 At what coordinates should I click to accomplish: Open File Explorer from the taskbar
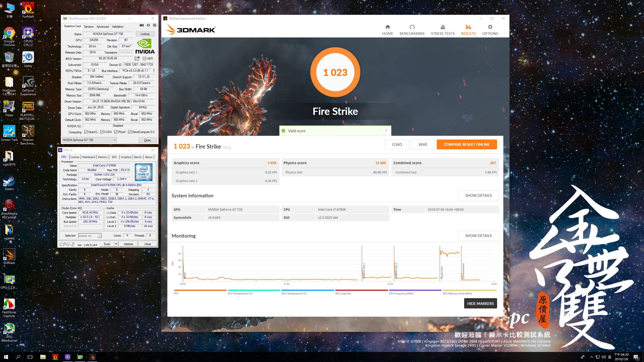tap(43, 357)
